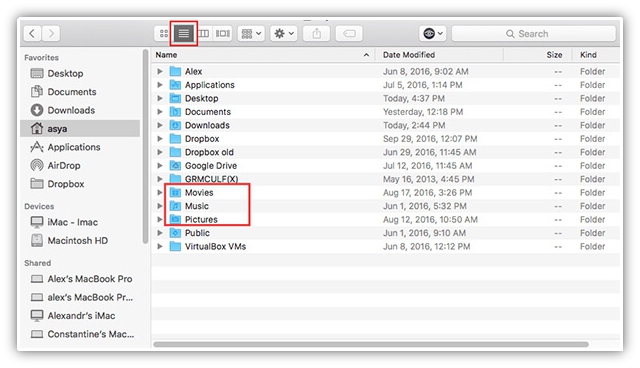Select the Applications folder icon in list
Image resolution: width=640 pixels, height=368 pixels.
(175, 85)
